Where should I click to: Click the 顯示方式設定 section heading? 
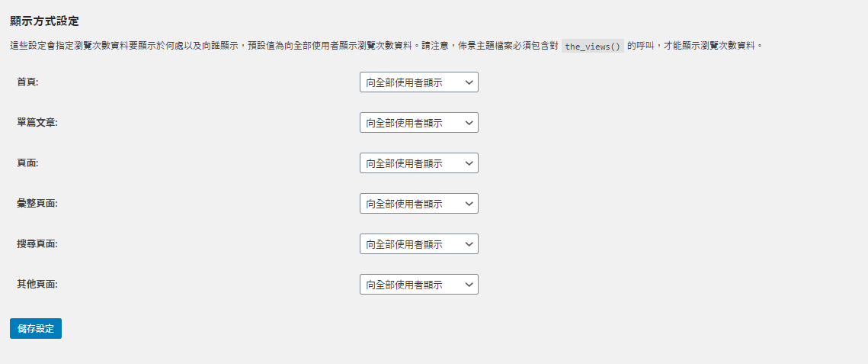click(44, 21)
